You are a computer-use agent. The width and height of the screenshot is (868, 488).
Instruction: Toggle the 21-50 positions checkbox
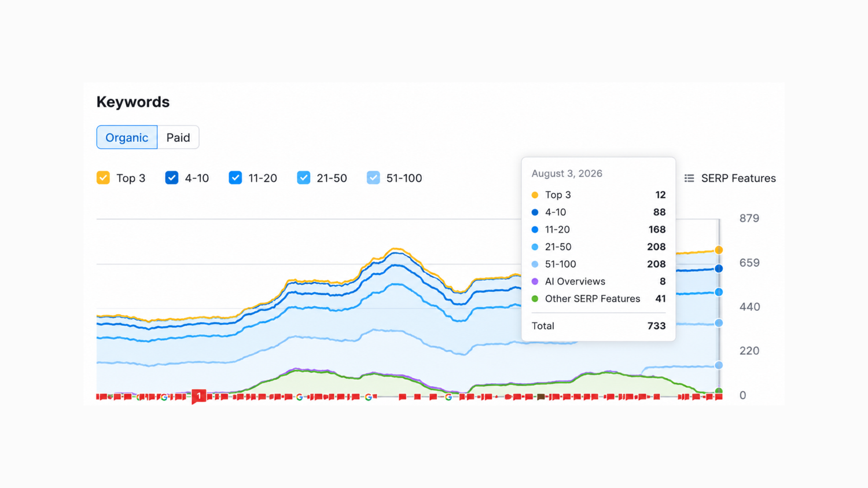coord(303,178)
